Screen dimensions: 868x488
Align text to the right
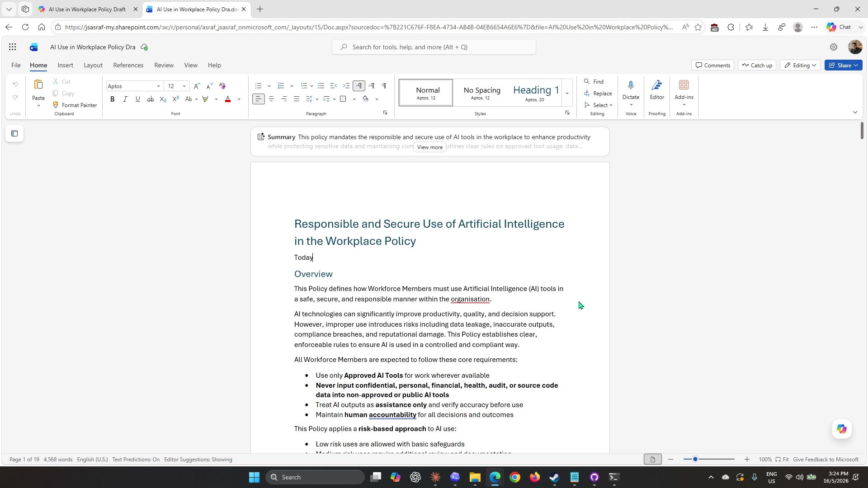[284, 99]
